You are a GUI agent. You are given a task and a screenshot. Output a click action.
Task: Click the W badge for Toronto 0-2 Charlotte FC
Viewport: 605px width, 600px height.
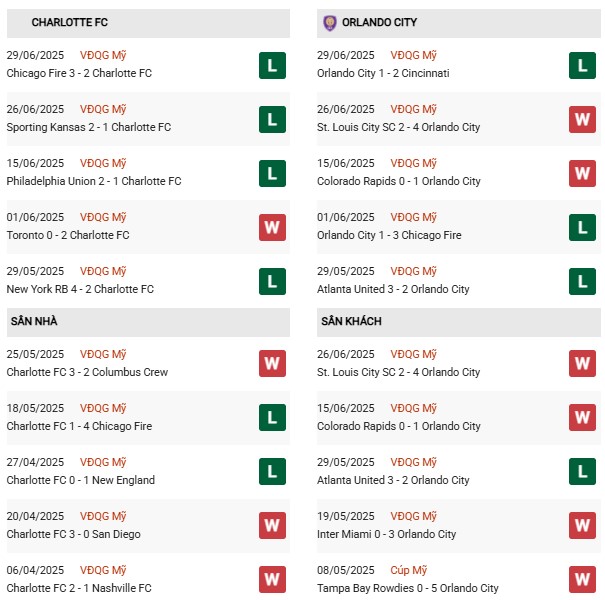click(272, 228)
